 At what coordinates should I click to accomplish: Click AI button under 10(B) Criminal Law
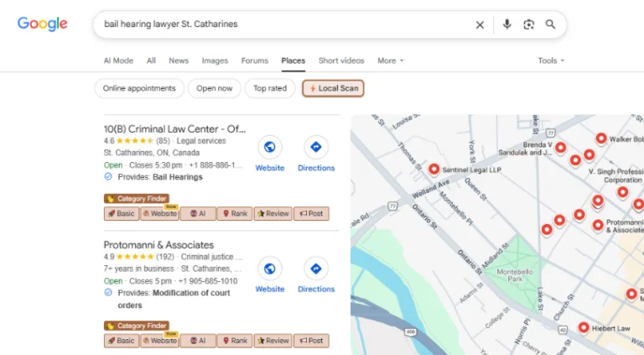(x=198, y=214)
